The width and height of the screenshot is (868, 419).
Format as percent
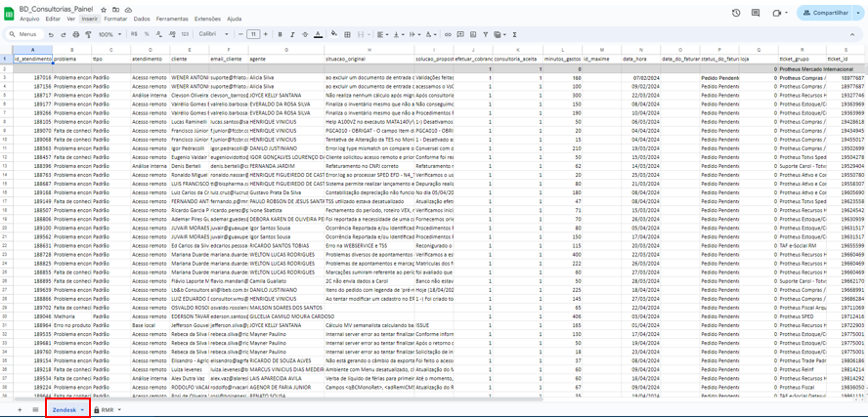tap(147, 34)
